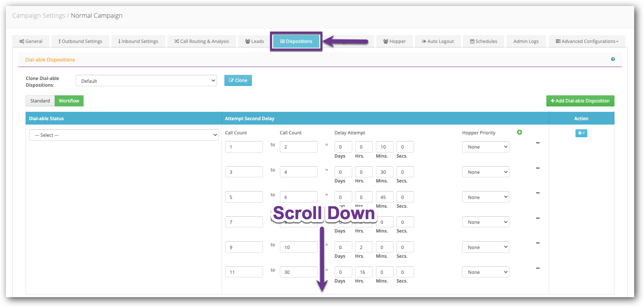
Task: Select the Dispositions tab
Action: (x=296, y=41)
